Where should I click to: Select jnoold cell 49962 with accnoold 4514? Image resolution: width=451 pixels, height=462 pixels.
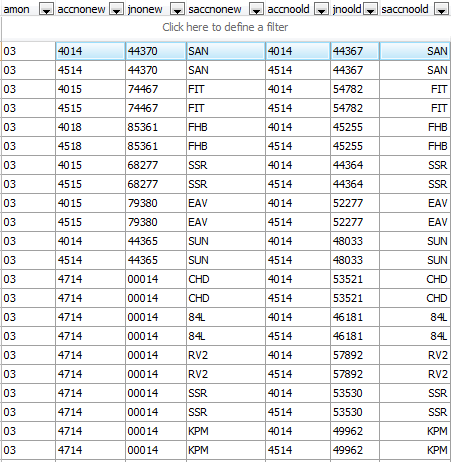point(355,450)
